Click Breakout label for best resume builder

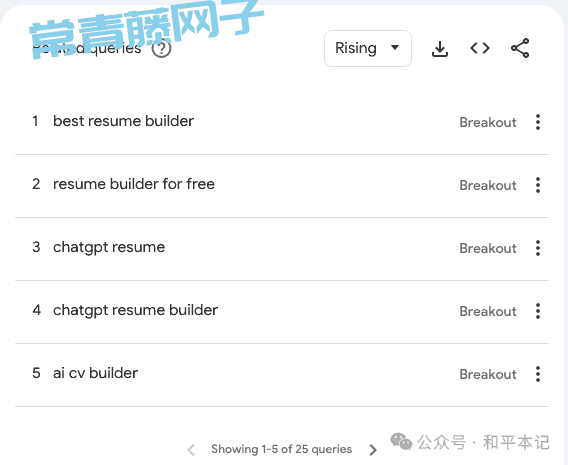click(488, 122)
